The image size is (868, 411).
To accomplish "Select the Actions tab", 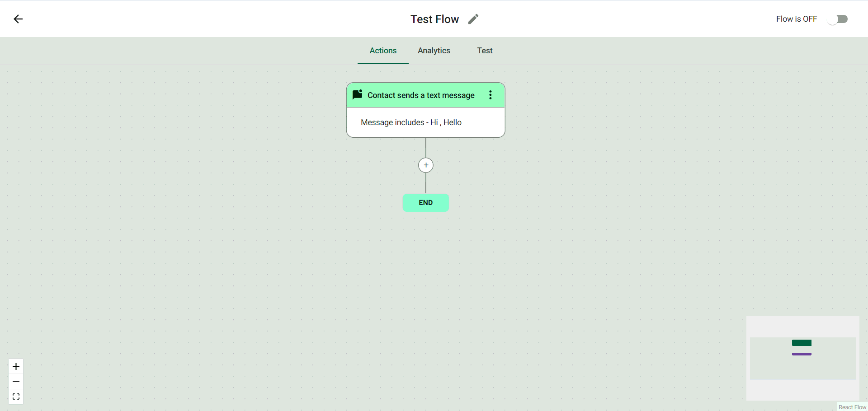I will tap(383, 51).
